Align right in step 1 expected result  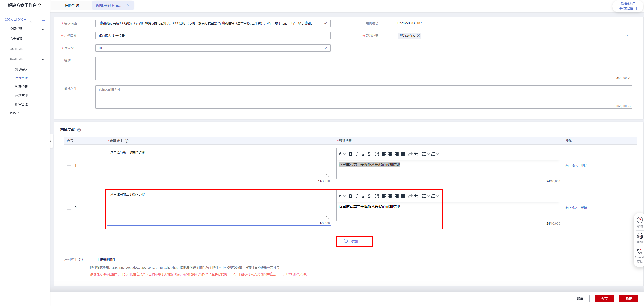pos(397,154)
